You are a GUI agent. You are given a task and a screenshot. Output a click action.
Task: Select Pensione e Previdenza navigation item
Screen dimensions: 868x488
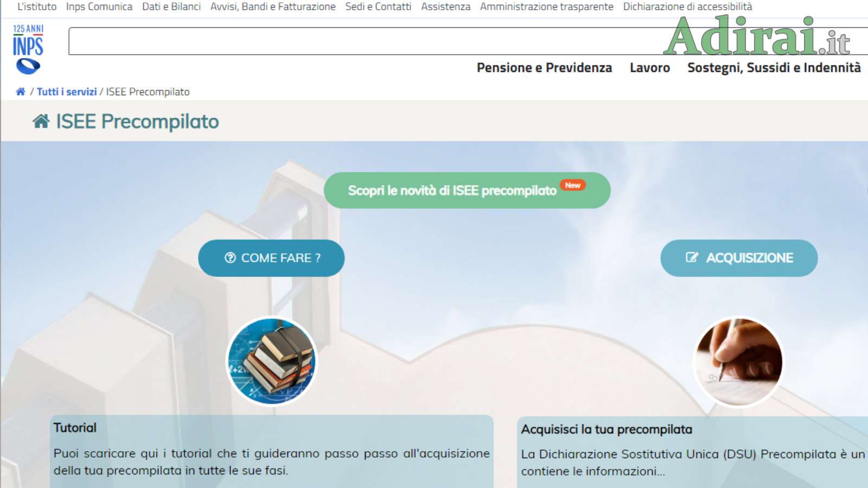point(544,68)
